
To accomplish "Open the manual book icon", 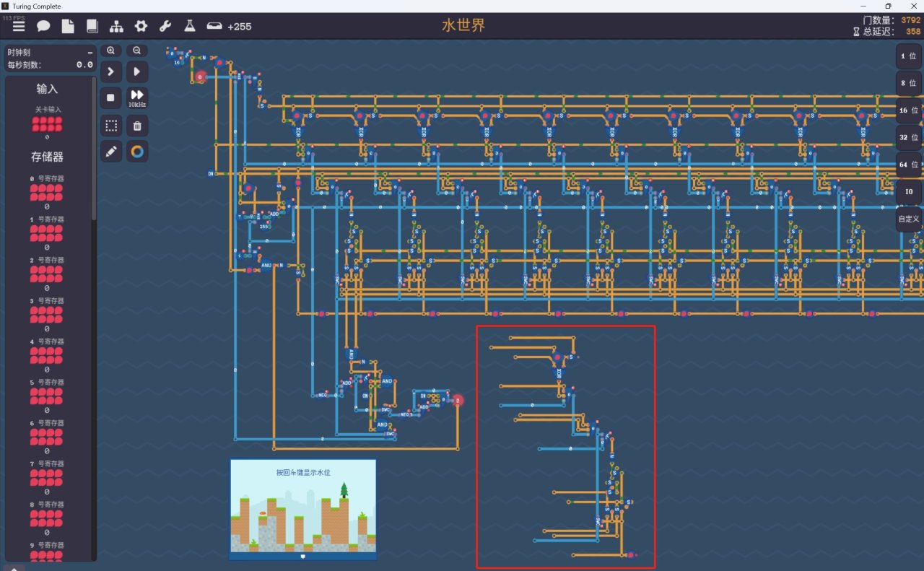I will coord(92,26).
